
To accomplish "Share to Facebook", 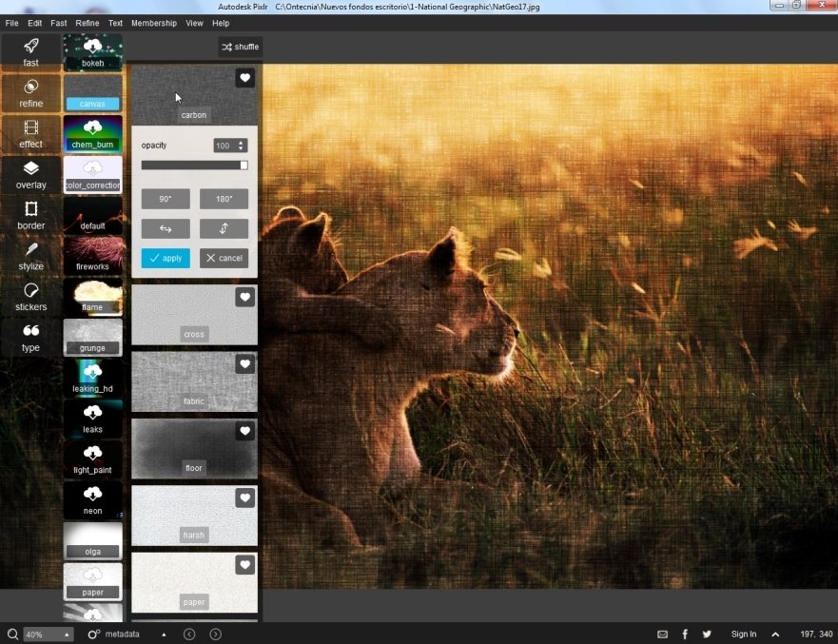I will (685, 634).
